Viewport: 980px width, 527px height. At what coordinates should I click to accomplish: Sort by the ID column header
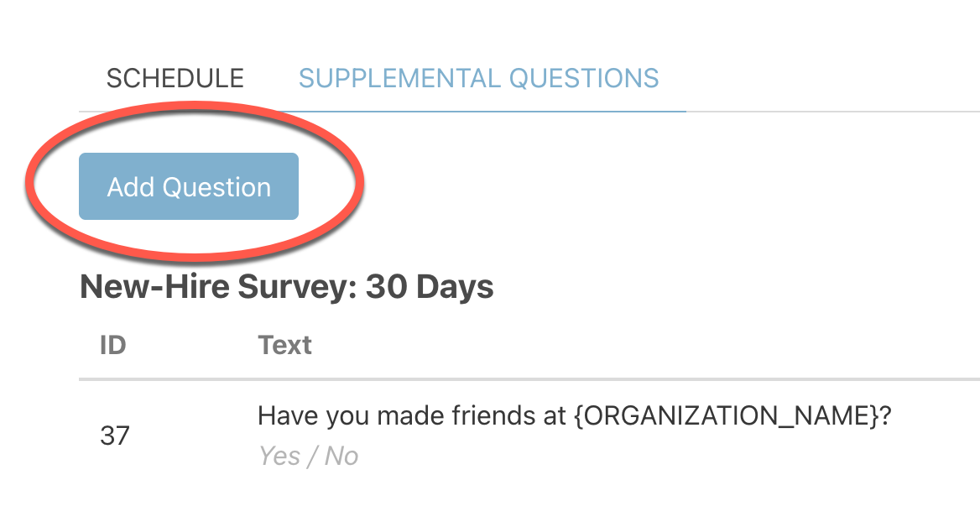(113, 345)
